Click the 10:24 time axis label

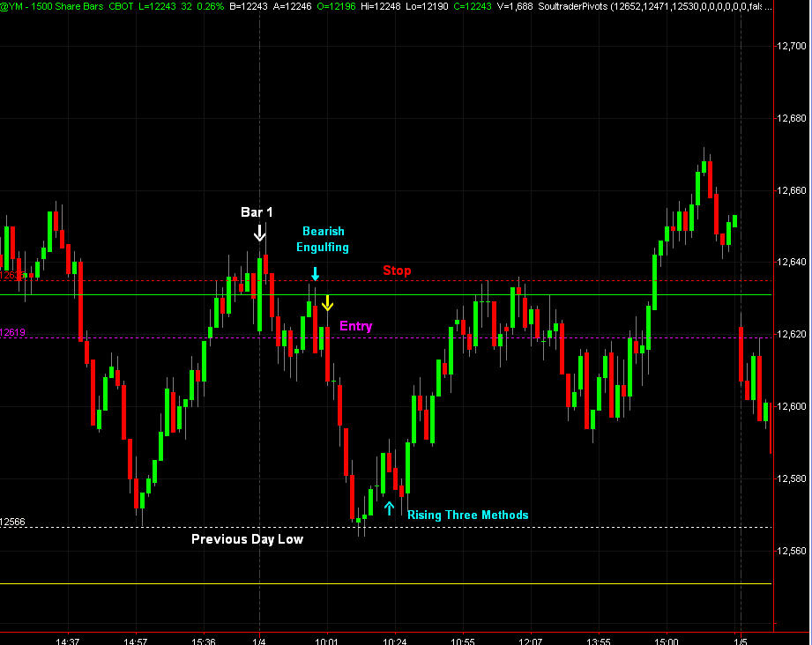(x=395, y=641)
